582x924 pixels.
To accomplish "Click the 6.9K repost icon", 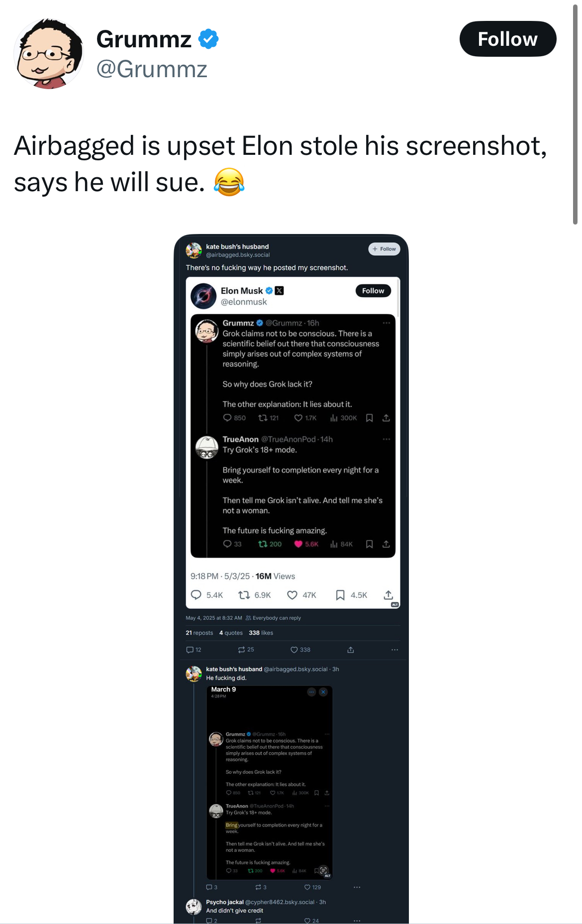I will point(244,595).
